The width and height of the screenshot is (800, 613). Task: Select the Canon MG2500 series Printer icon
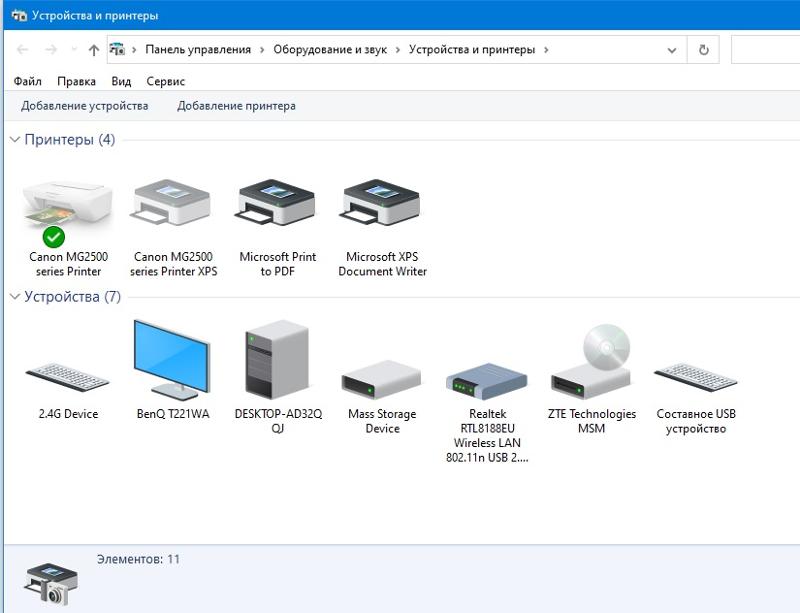pos(68,205)
